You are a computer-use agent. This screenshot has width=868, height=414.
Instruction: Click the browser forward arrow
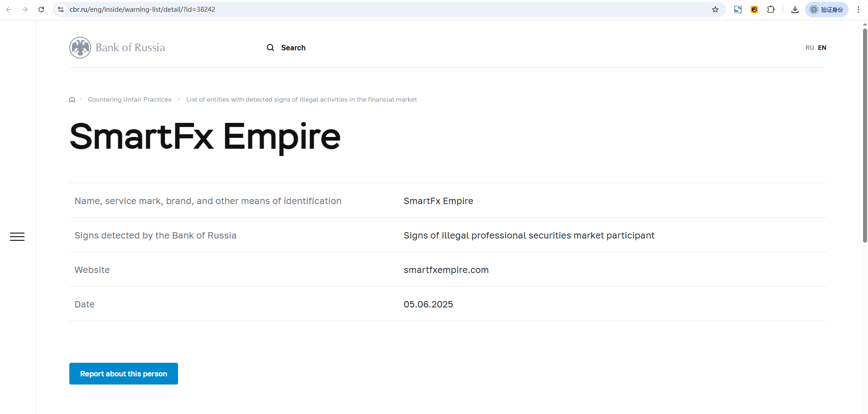[25, 10]
